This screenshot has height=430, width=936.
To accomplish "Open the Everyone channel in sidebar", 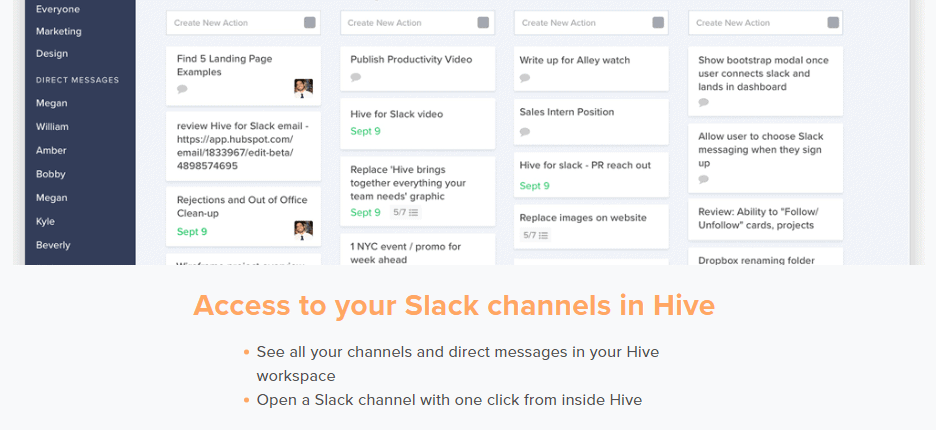I will [58, 9].
